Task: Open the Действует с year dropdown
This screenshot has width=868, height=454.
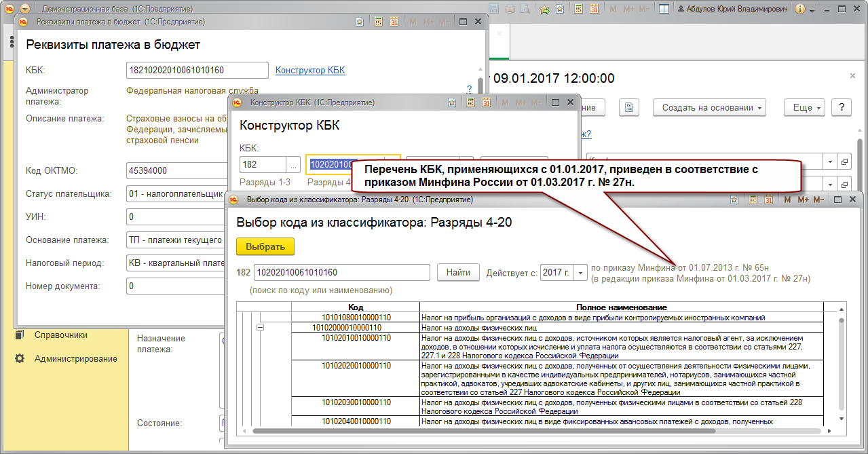Action: (580, 272)
